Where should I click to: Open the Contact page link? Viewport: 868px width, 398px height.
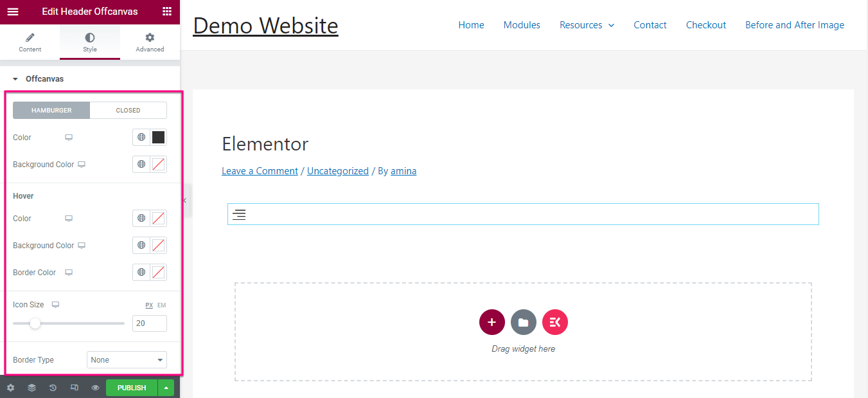click(650, 25)
